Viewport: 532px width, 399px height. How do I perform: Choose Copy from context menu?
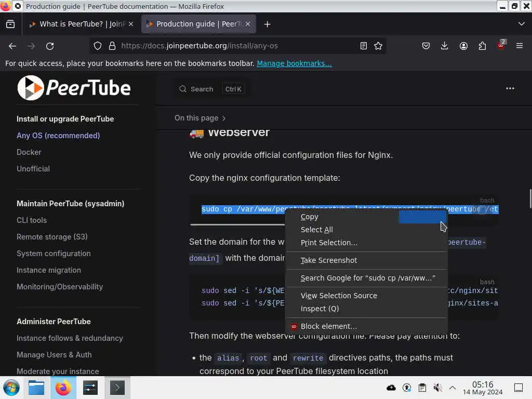366,217
